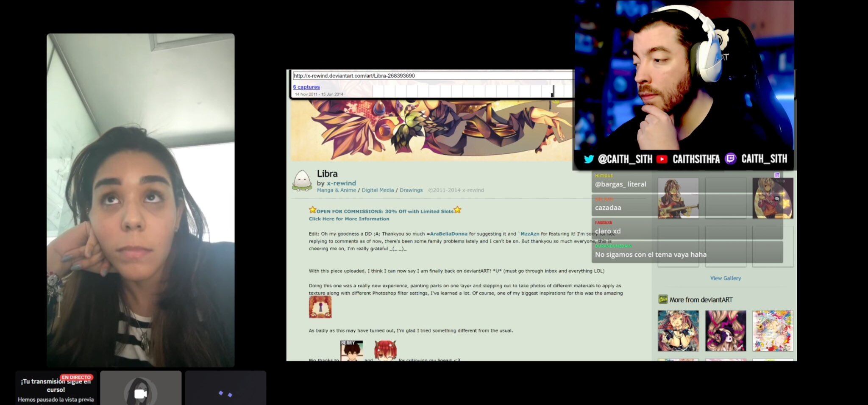
Task: Click the camera icon on participant tile
Action: (x=140, y=394)
